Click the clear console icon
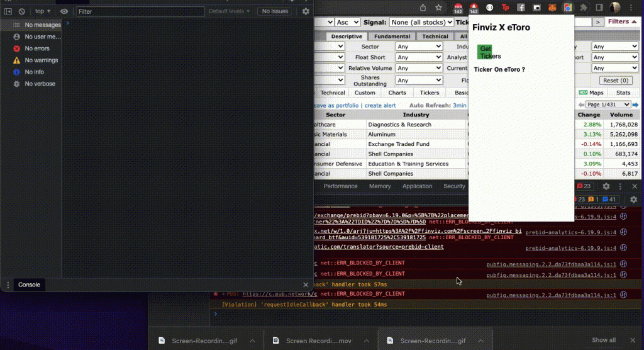 (x=21, y=11)
